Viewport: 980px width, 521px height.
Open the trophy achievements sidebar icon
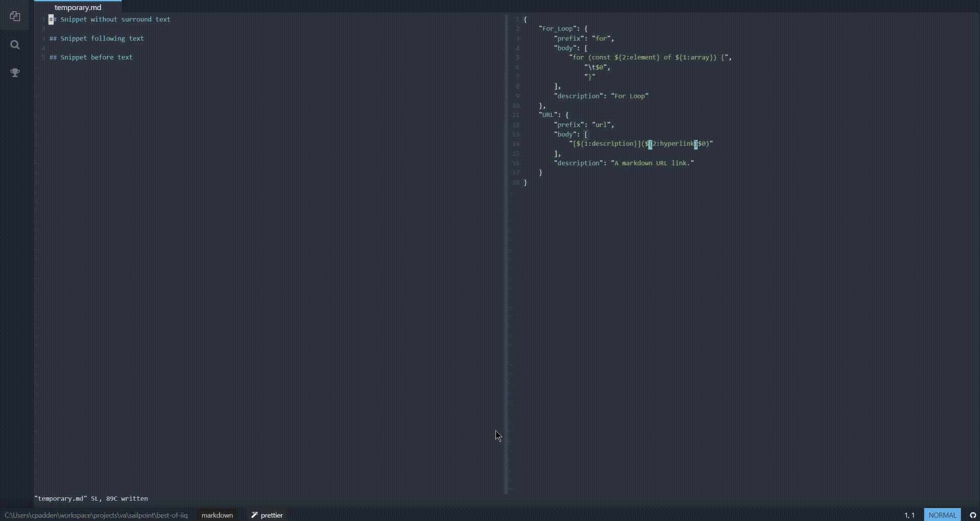click(15, 73)
